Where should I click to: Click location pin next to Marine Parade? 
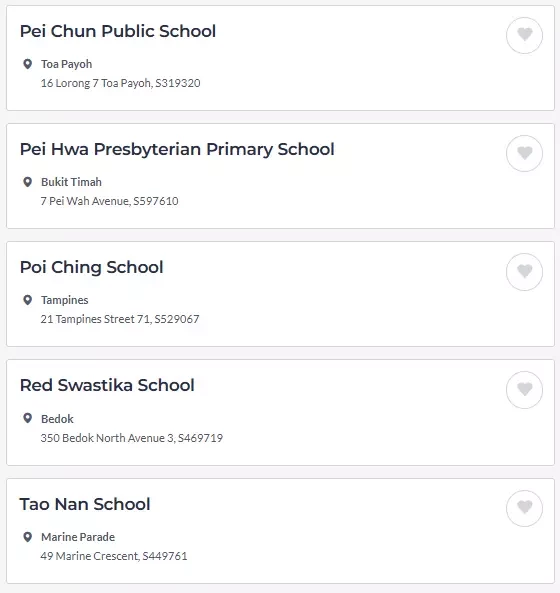[x=27, y=537]
